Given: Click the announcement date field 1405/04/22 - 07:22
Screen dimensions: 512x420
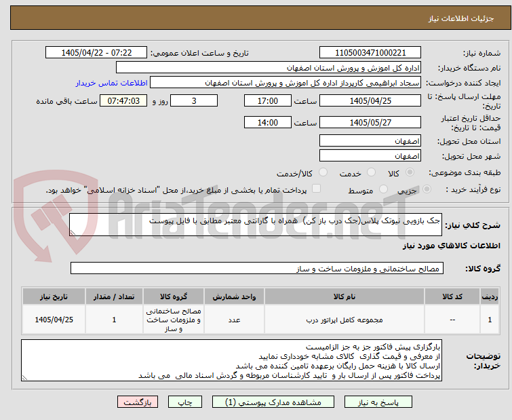Looking at the screenshot, I should (x=96, y=52).
